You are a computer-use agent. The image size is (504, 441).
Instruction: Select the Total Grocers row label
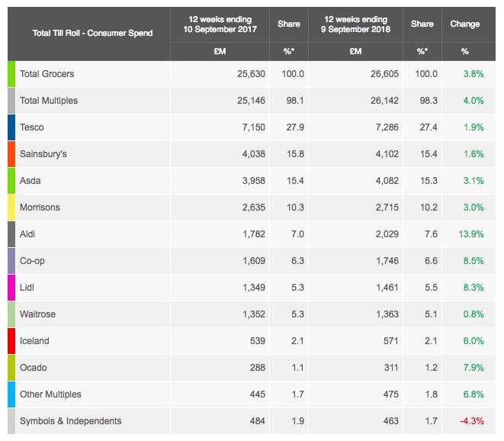pos(47,74)
